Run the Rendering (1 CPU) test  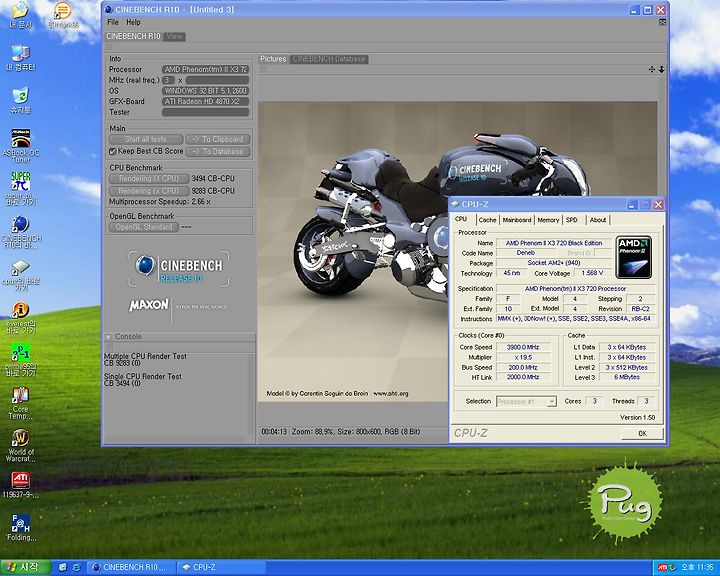149,178
